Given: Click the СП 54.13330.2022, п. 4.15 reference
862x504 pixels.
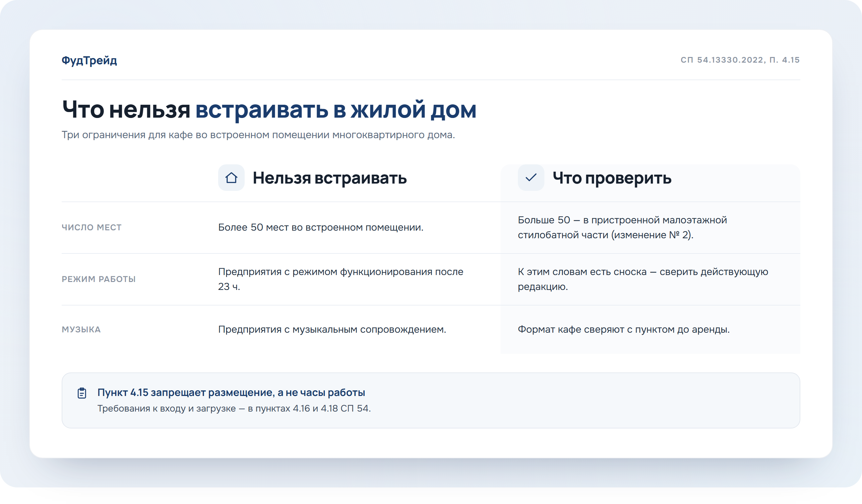Looking at the screenshot, I should pyautogui.click(x=740, y=60).
